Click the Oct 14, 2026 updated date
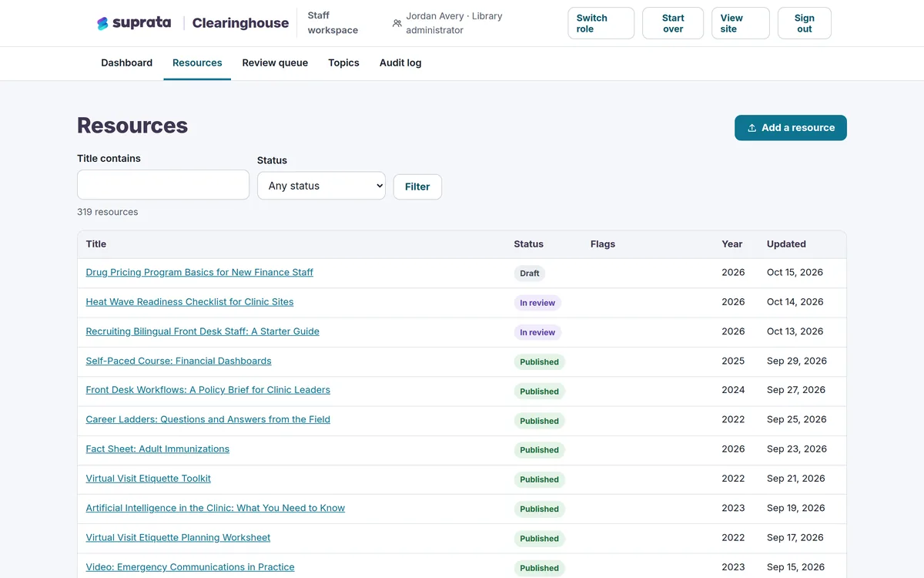This screenshot has height=578, width=924. [x=795, y=301]
